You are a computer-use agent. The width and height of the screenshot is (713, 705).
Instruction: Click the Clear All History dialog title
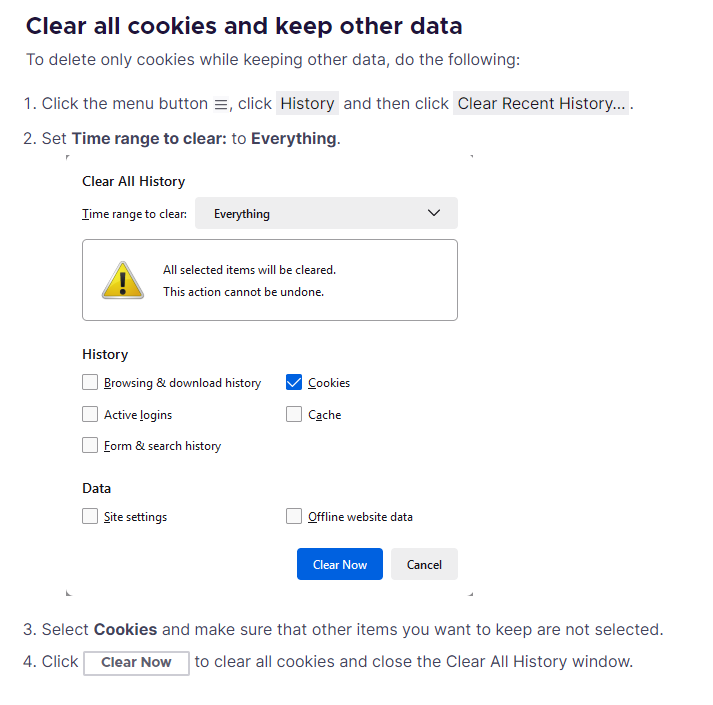(x=134, y=181)
